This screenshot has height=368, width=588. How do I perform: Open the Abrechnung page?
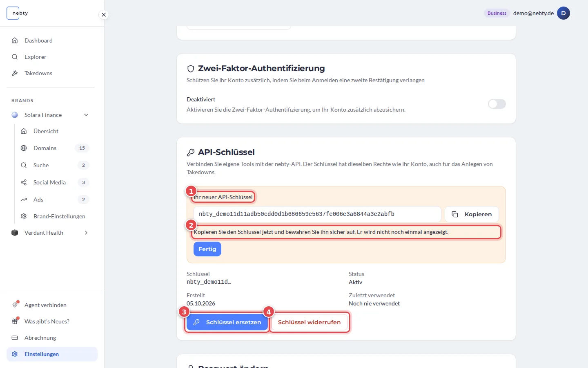(x=52, y=338)
